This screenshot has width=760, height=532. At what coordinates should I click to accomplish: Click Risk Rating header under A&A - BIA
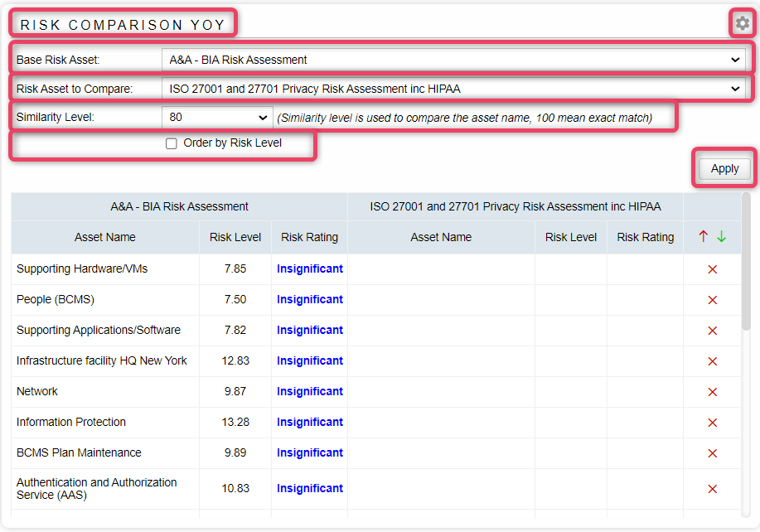(309, 238)
